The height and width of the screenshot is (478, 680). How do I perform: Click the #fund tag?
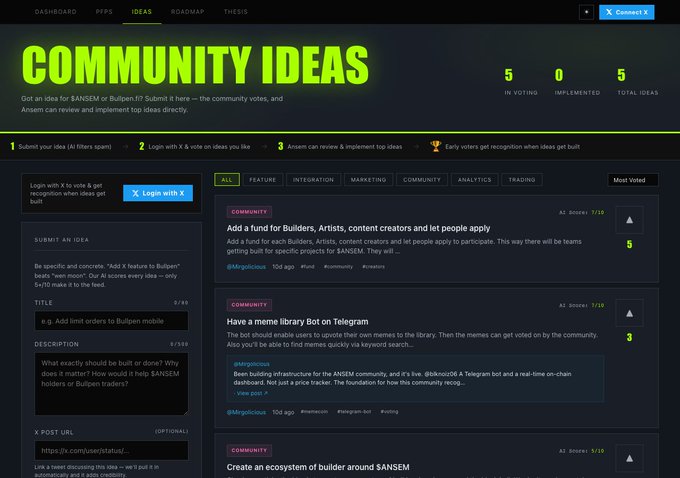coord(307,267)
